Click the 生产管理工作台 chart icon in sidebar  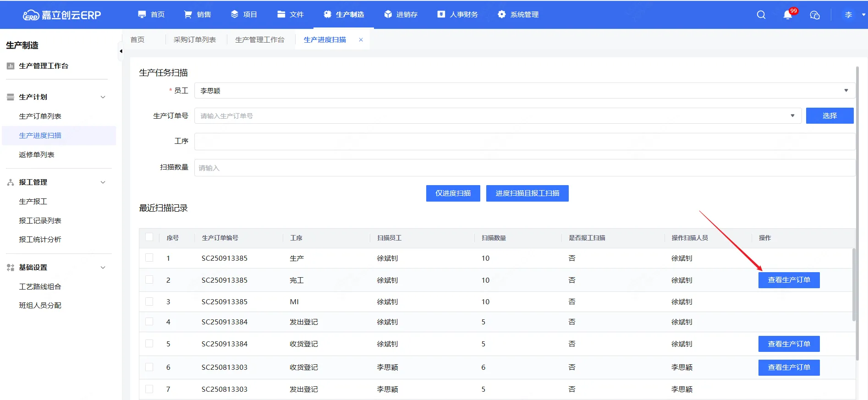point(11,66)
